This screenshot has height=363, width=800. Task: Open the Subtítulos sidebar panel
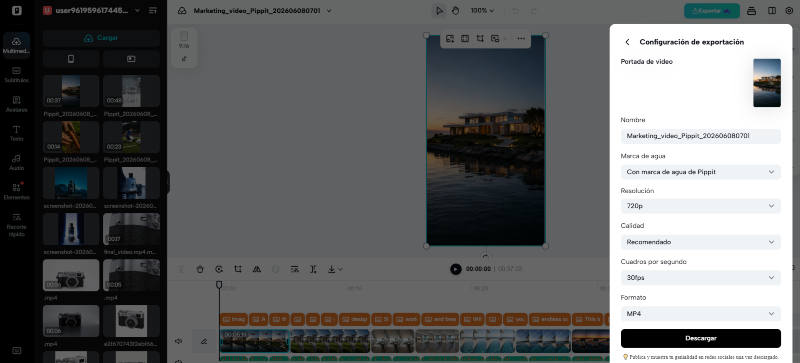(16, 75)
